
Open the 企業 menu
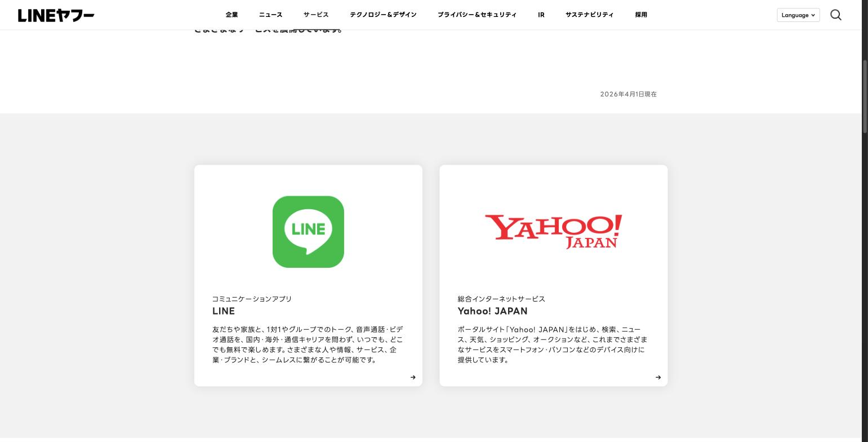point(232,15)
